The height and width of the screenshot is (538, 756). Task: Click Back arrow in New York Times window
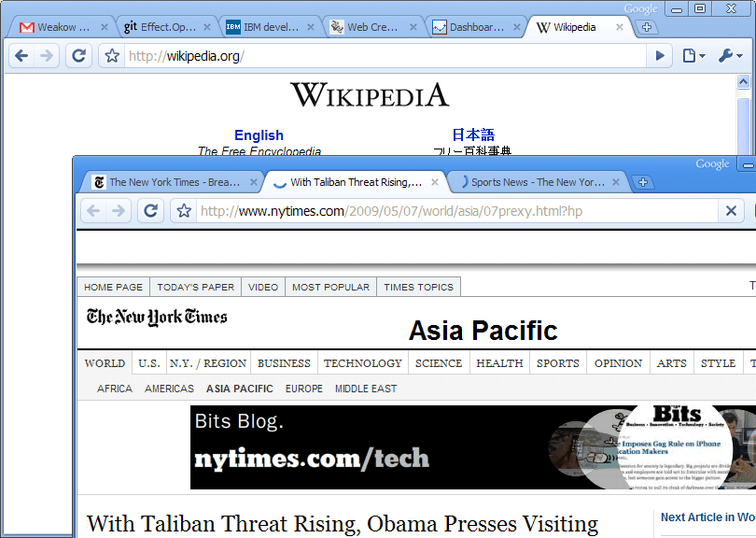click(93, 211)
